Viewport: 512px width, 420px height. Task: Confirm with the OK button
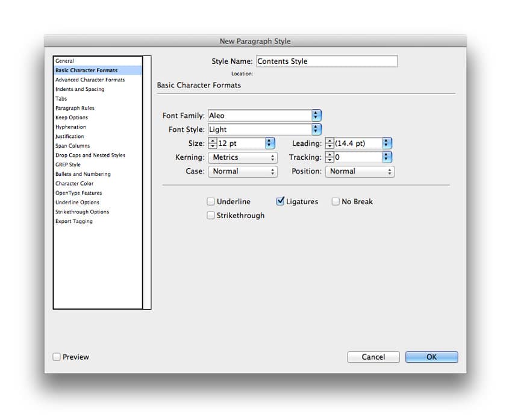click(432, 357)
